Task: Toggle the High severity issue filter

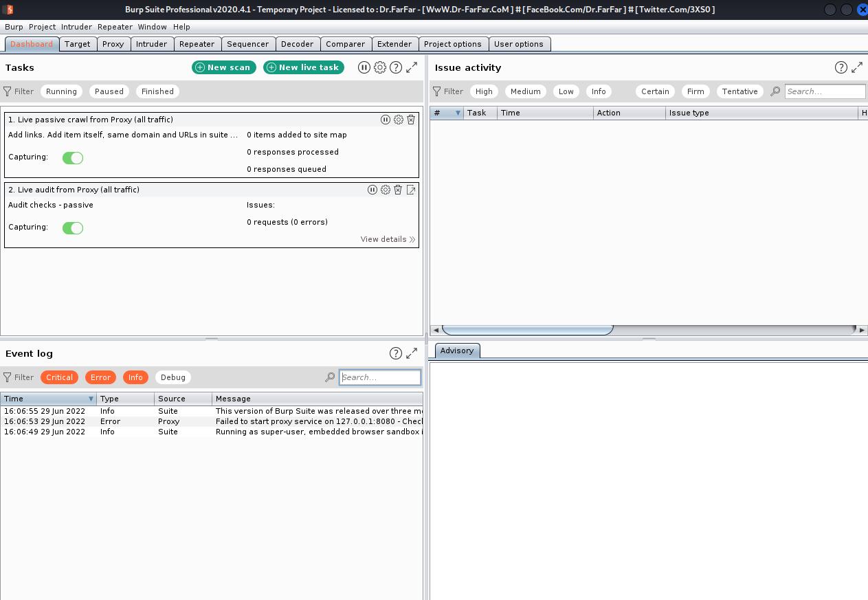Action: point(484,91)
